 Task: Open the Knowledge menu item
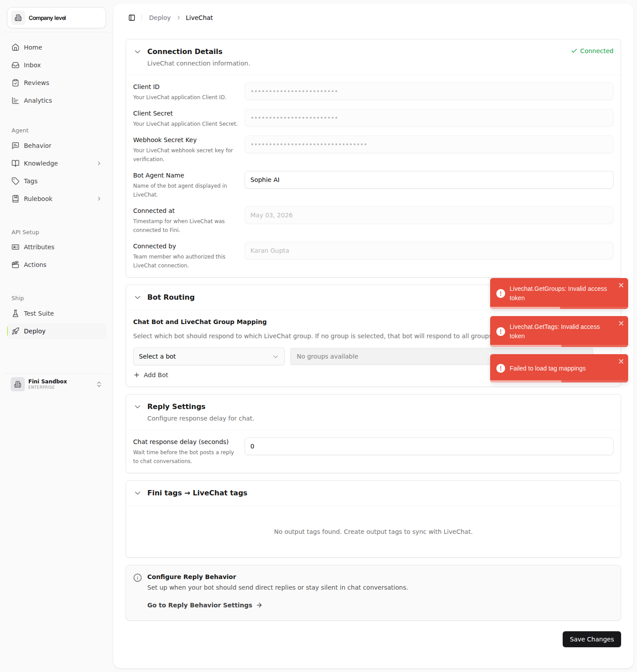pos(57,163)
